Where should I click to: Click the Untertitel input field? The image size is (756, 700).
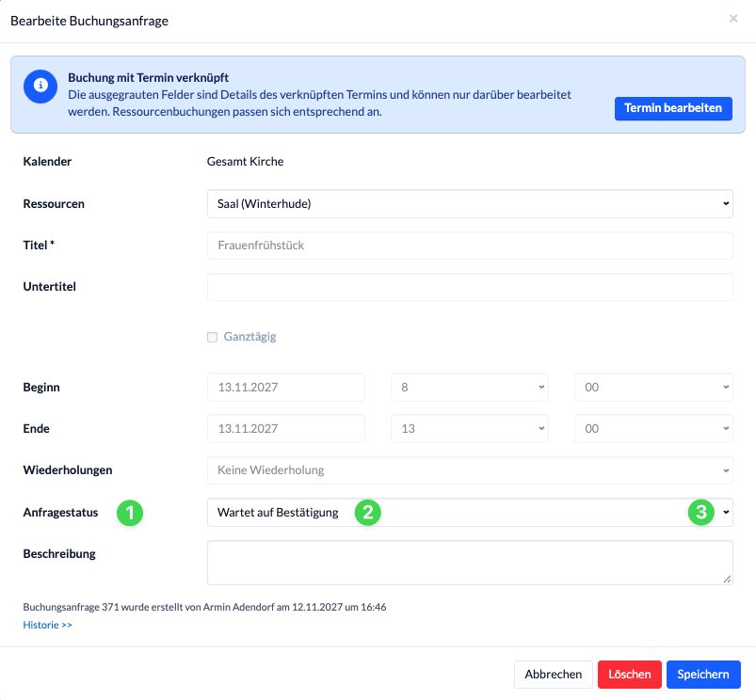470,287
